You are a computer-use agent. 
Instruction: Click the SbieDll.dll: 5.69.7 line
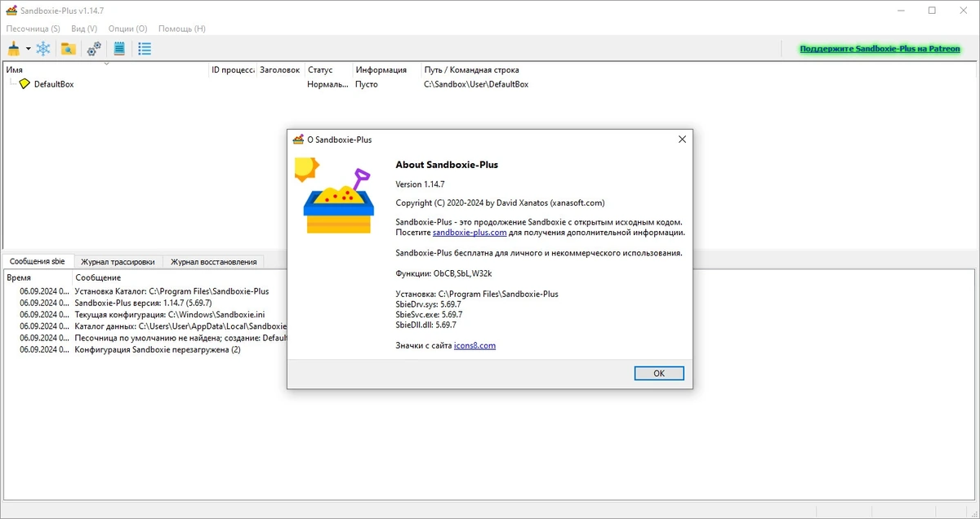[x=425, y=324]
